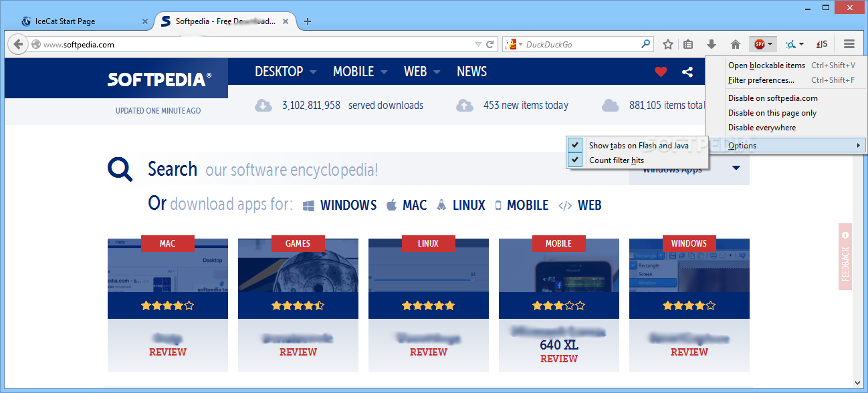The height and width of the screenshot is (393, 868).
Task: Click the Softpedia heart favorites icon
Action: click(x=661, y=72)
